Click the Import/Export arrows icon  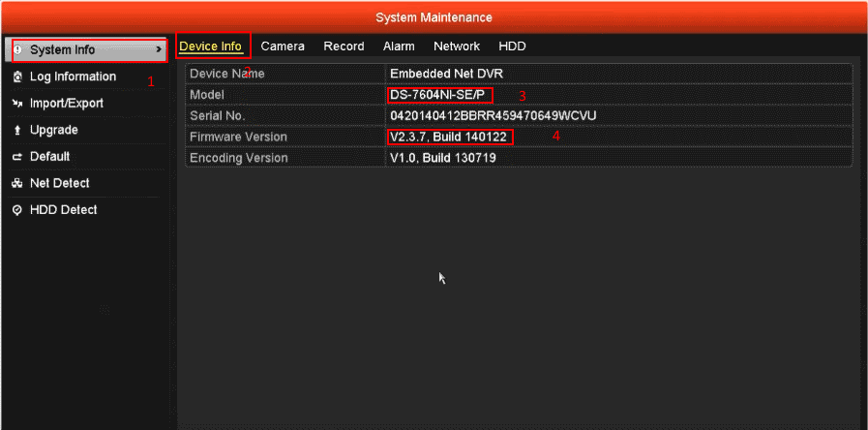pos(17,103)
